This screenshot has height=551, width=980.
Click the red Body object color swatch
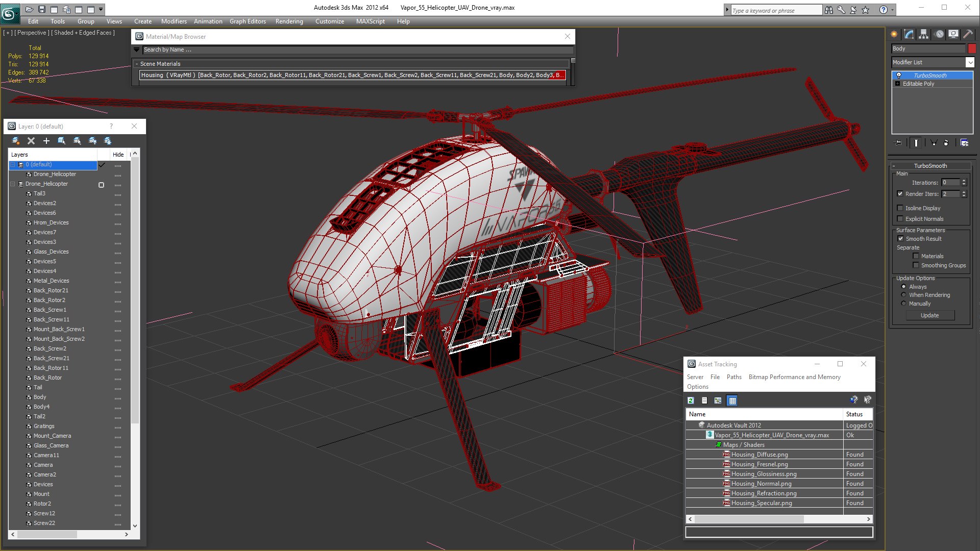(x=971, y=48)
